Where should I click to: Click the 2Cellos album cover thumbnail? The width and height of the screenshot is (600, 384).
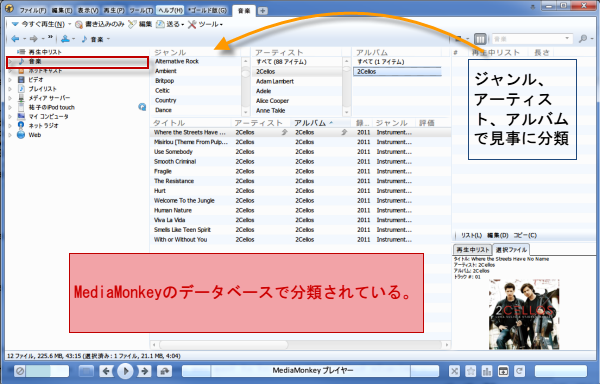523,314
